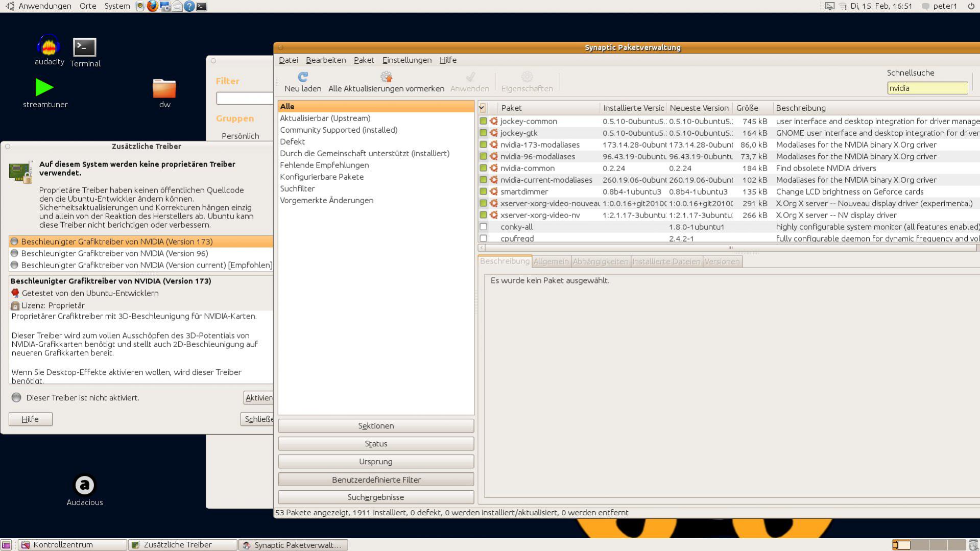Open the Hilfe menu in Synaptic
Viewport: 980px width, 551px height.
(448, 60)
